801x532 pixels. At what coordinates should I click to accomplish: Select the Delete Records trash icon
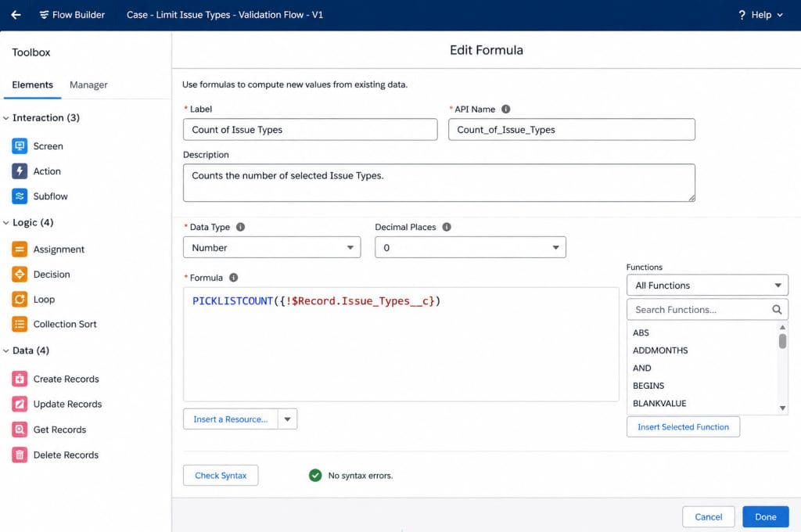coord(20,455)
